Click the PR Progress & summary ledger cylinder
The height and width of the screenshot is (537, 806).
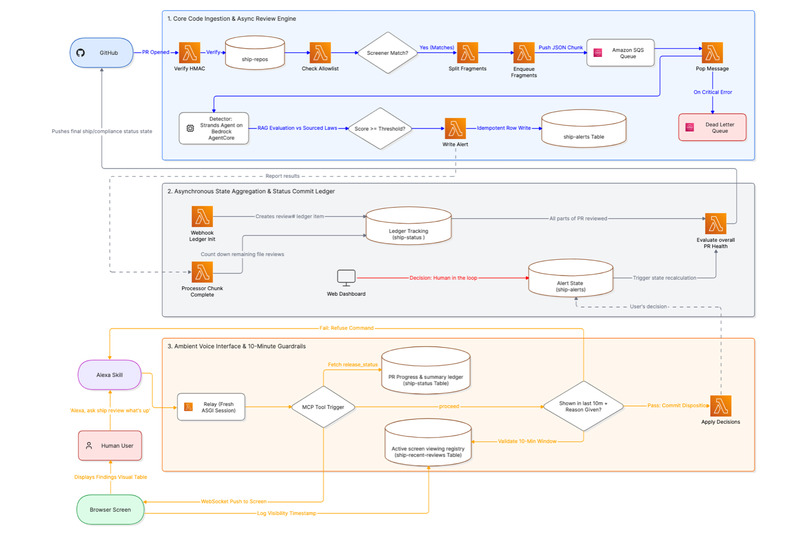tap(426, 371)
